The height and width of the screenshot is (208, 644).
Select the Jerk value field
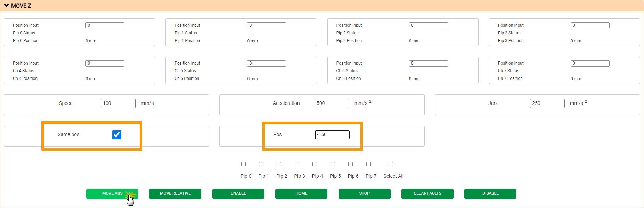(x=547, y=103)
